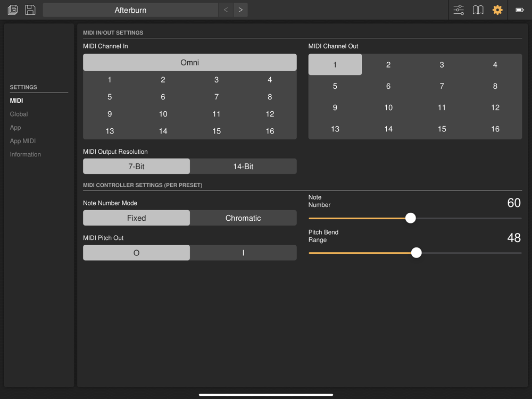Open the App settings section
This screenshot has height=399, width=532.
15,128
